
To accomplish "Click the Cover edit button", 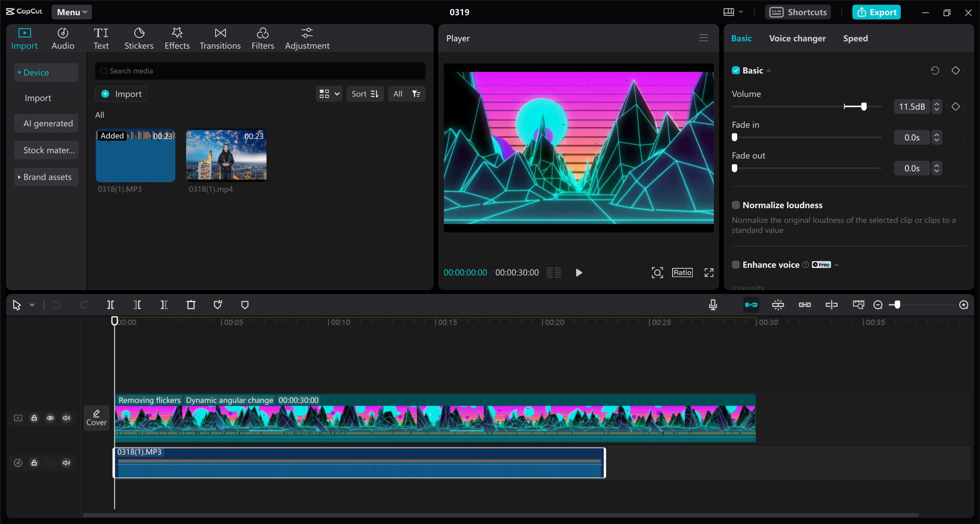I will (x=97, y=418).
